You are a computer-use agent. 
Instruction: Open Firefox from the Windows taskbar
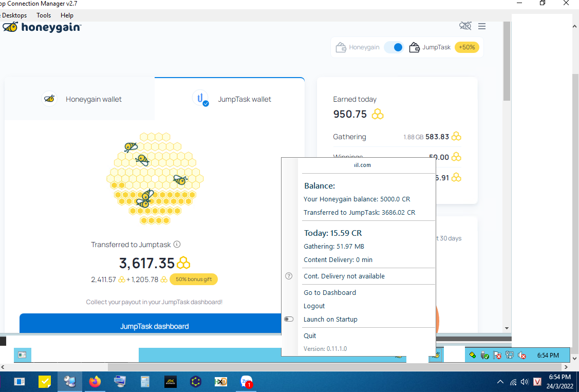(95, 382)
